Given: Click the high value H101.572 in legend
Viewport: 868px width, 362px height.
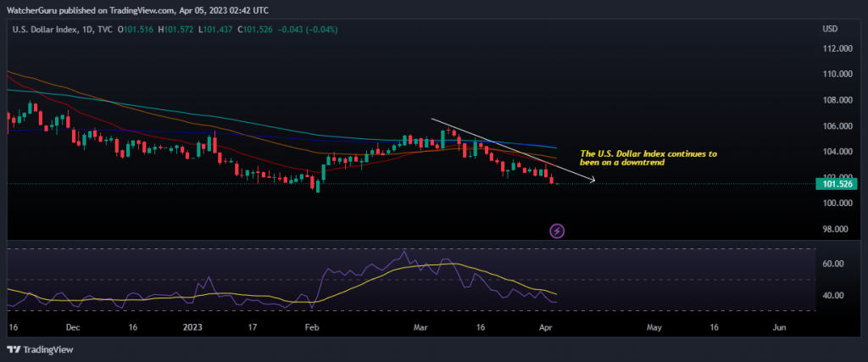Looking at the screenshot, I should coord(177,31).
